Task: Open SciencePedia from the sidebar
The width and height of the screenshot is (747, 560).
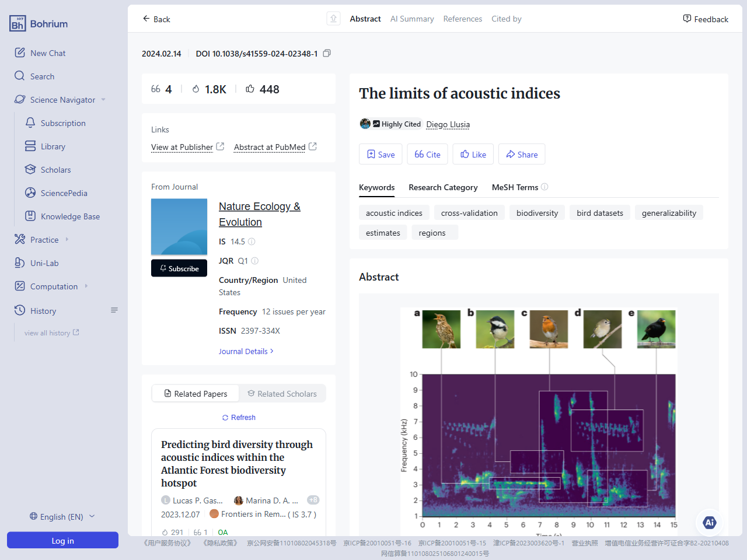Action: point(64,192)
